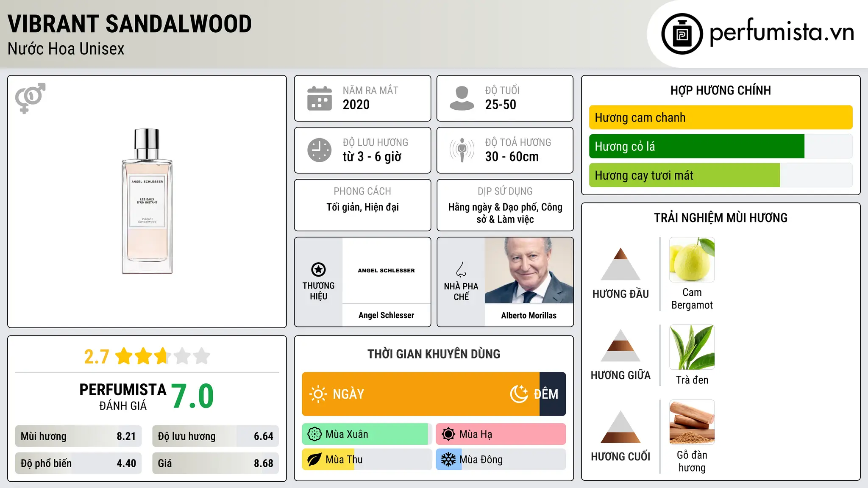The width and height of the screenshot is (868, 488).
Task: Click the Độ lưu hương 6.64 score row
Action: [x=215, y=436]
